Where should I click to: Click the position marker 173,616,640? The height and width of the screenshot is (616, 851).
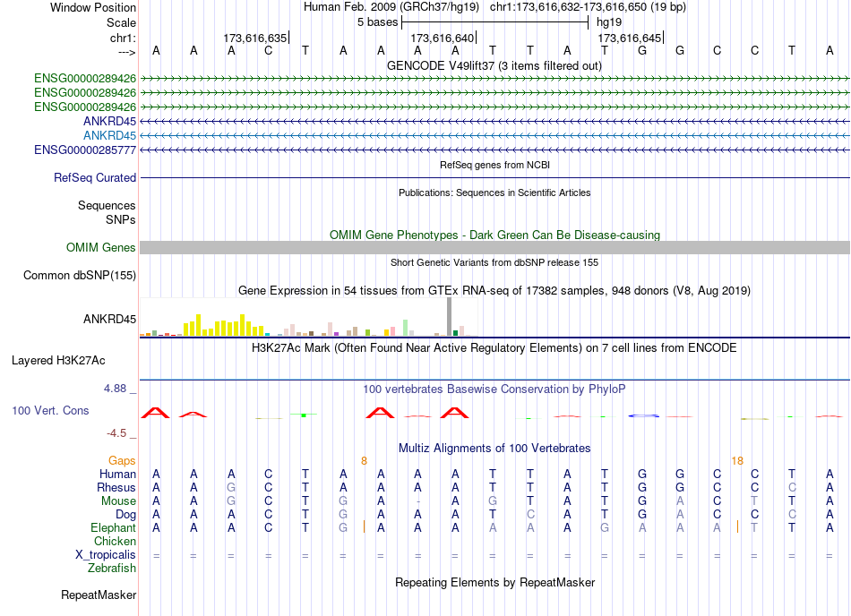(x=443, y=38)
